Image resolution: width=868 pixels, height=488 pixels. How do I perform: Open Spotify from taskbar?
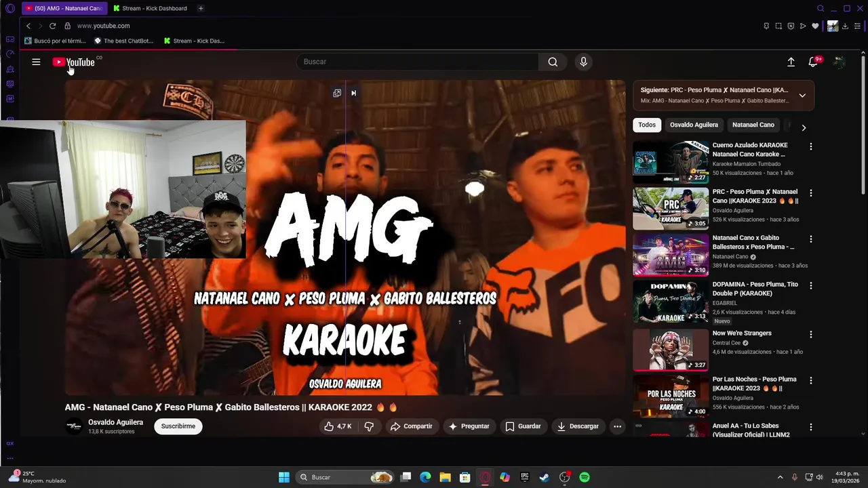(585, 477)
